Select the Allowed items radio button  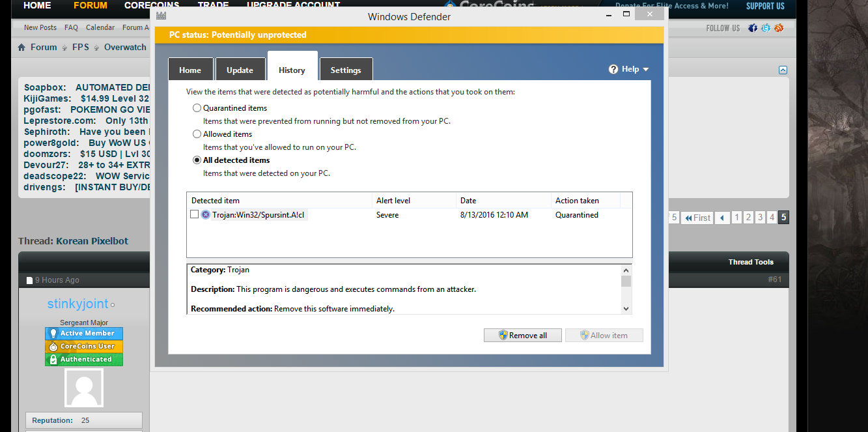[197, 134]
